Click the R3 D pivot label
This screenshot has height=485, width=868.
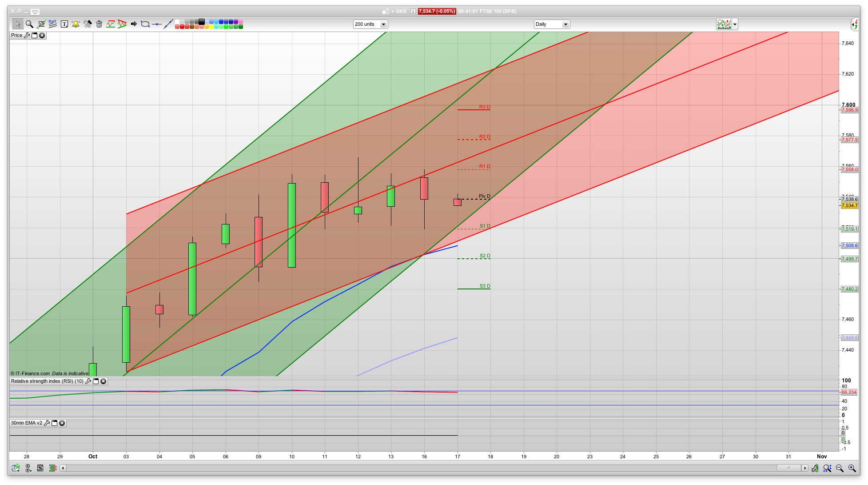point(485,107)
